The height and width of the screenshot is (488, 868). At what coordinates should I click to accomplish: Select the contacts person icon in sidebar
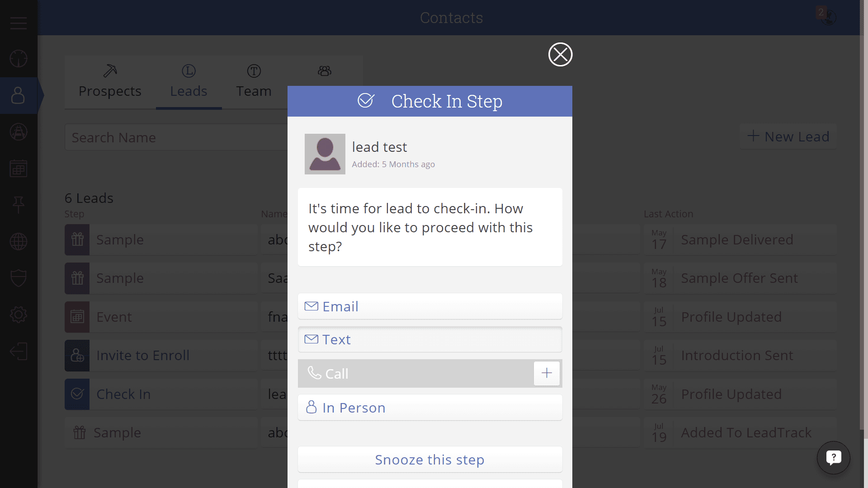[x=19, y=95]
